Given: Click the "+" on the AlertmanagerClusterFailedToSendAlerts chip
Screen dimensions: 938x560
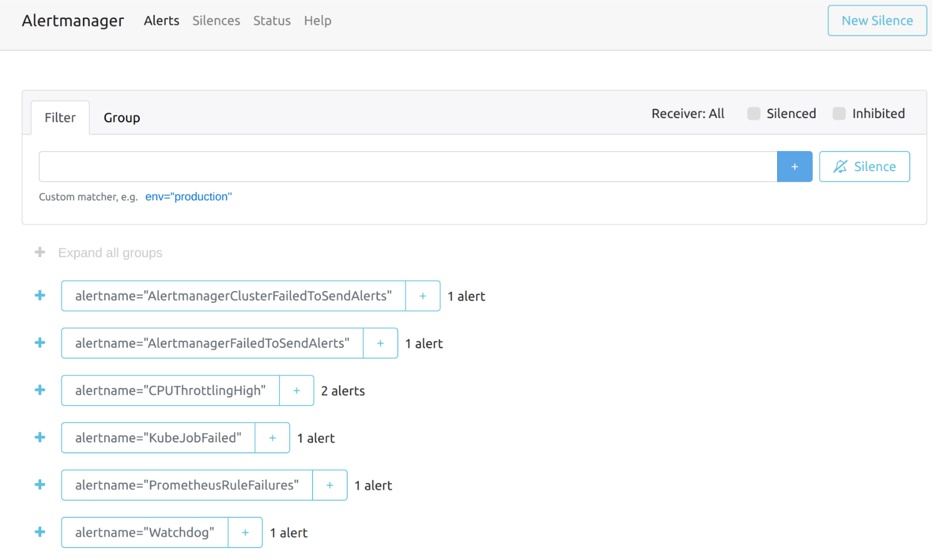Looking at the screenshot, I should 422,296.
